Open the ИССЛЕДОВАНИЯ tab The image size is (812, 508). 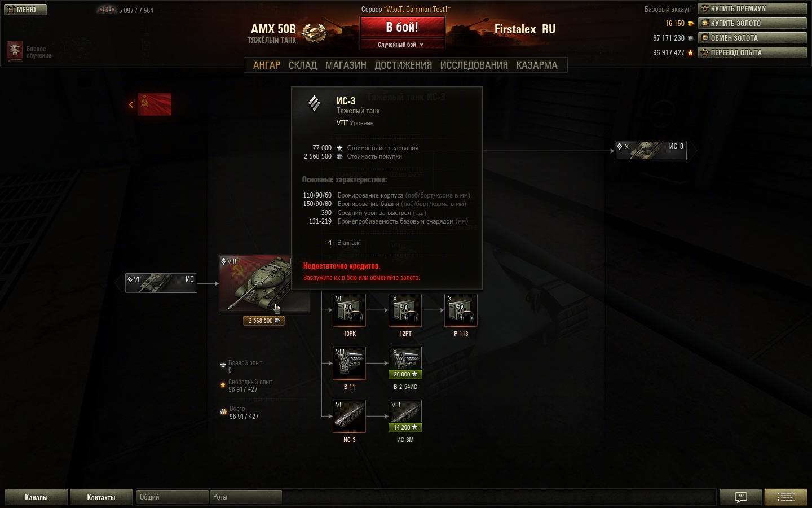click(474, 65)
